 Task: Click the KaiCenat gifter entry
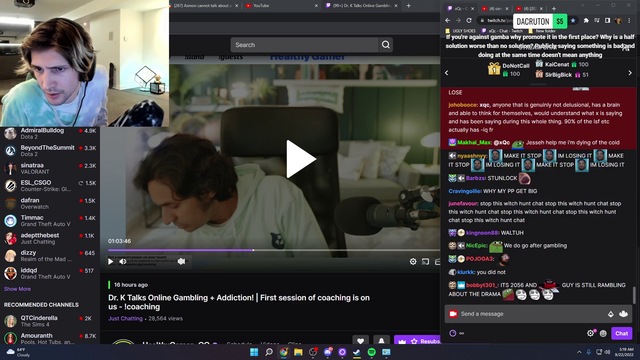562,64
